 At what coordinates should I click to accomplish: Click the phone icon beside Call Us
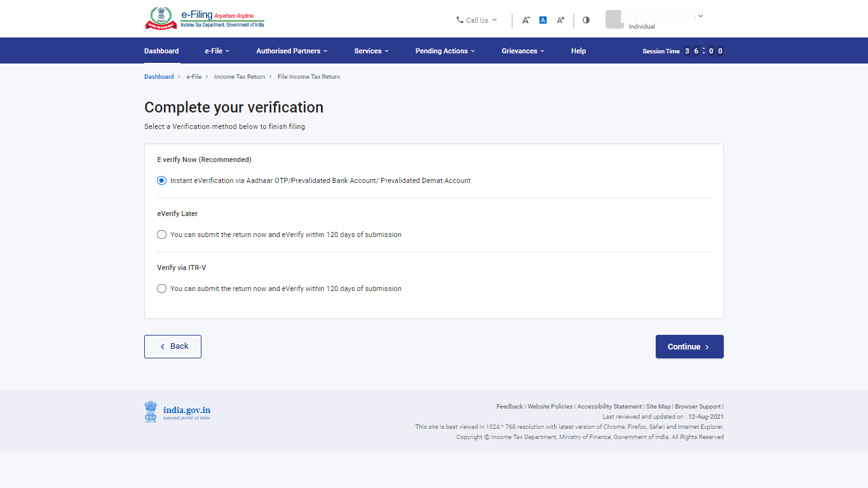pos(460,20)
